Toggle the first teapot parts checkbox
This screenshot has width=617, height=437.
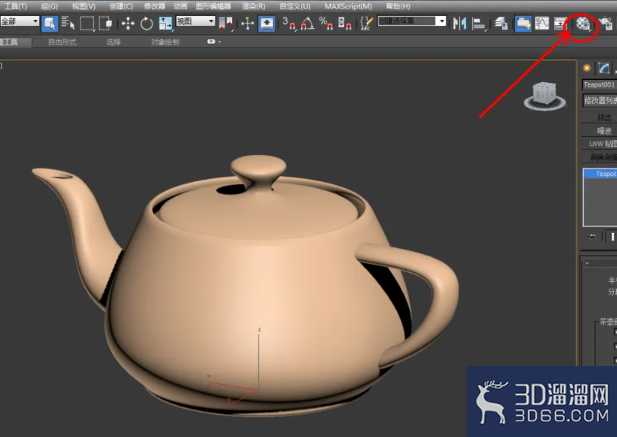[615, 332]
